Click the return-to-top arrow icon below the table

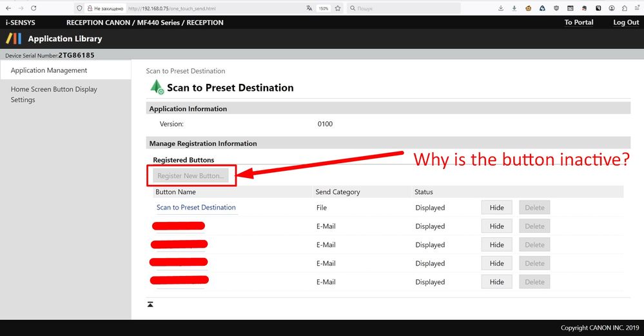(150, 304)
